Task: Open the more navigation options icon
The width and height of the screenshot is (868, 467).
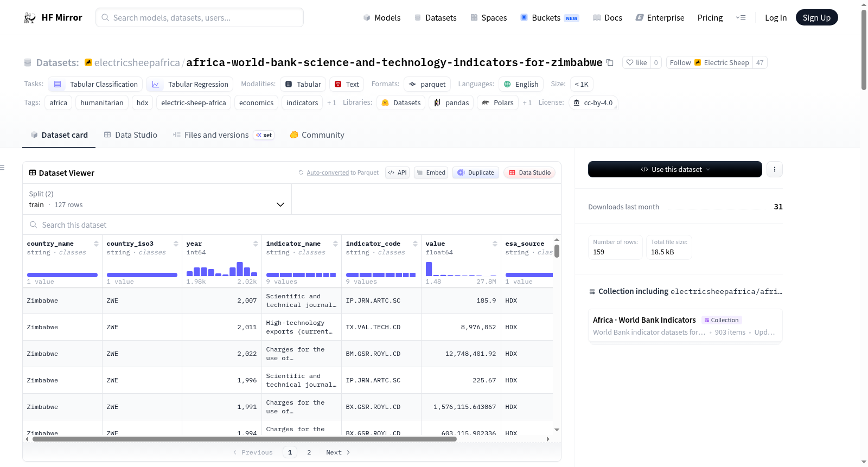Action: (741, 17)
